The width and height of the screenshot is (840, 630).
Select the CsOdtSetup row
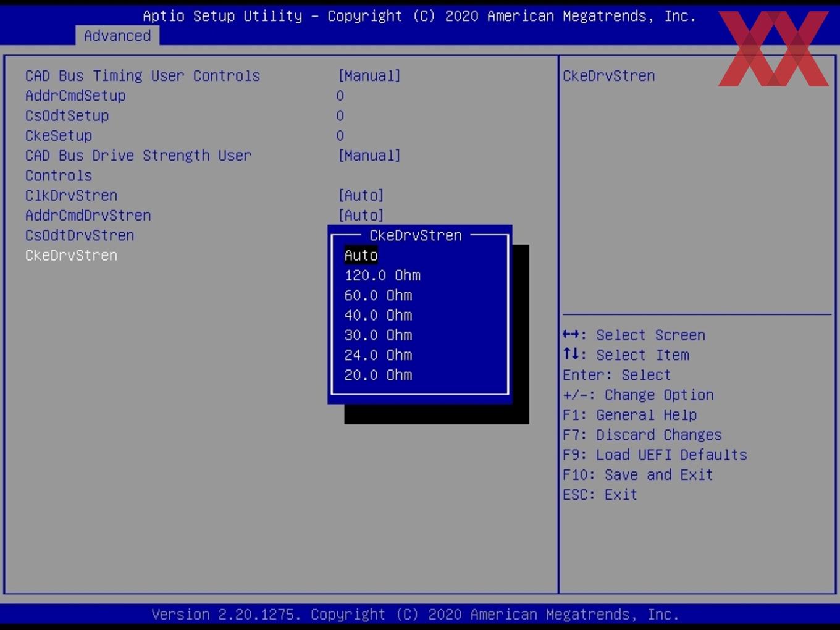[x=67, y=115]
